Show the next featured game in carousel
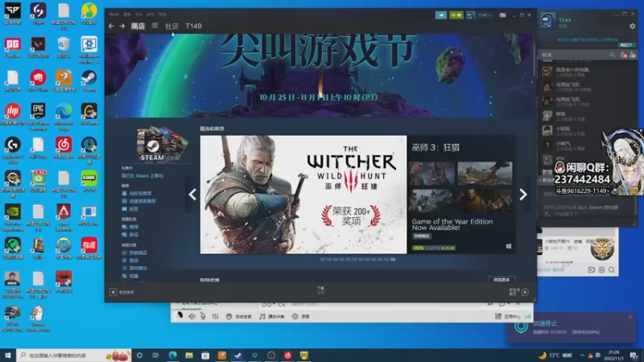Image resolution: width=644 pixels, height=362 pixels. (x=522, y=195)
